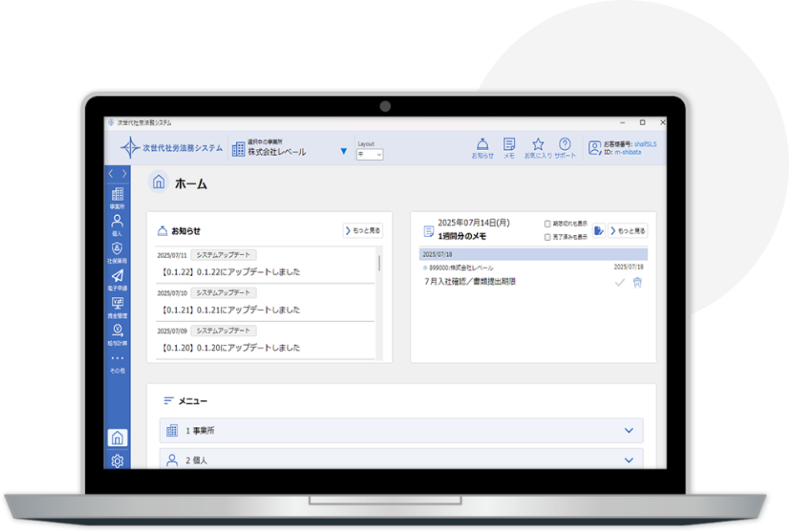
Task: Open the 事業所 sidebar icon
Action: click(118, 197)
